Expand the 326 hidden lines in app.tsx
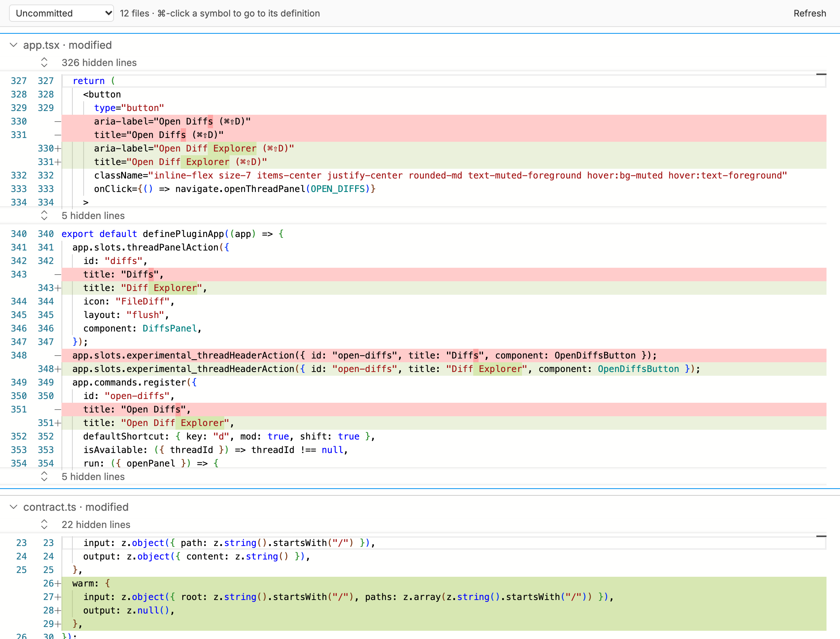Screen dimensions: 840x639 [44, 62]
